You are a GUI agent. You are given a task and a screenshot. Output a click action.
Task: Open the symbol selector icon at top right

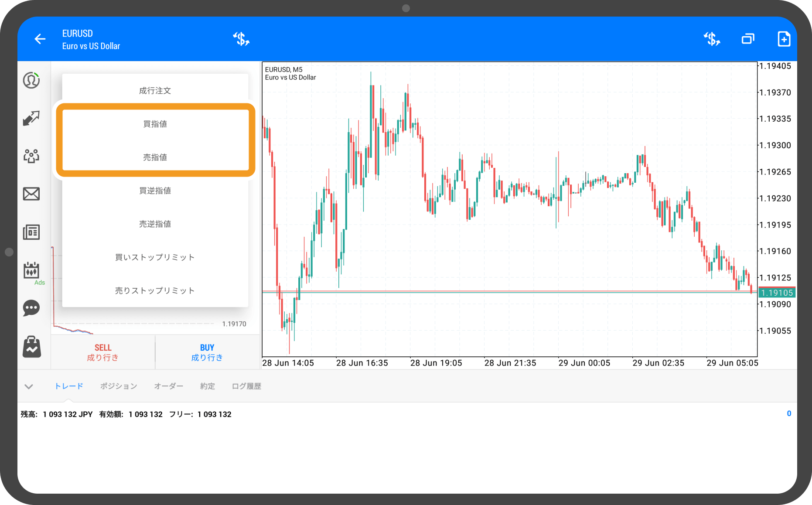point(712,39)
